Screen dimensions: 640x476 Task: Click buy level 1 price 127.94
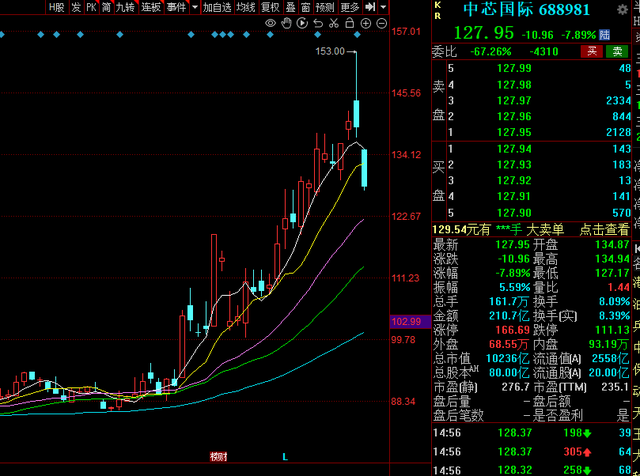coord(514,149)
